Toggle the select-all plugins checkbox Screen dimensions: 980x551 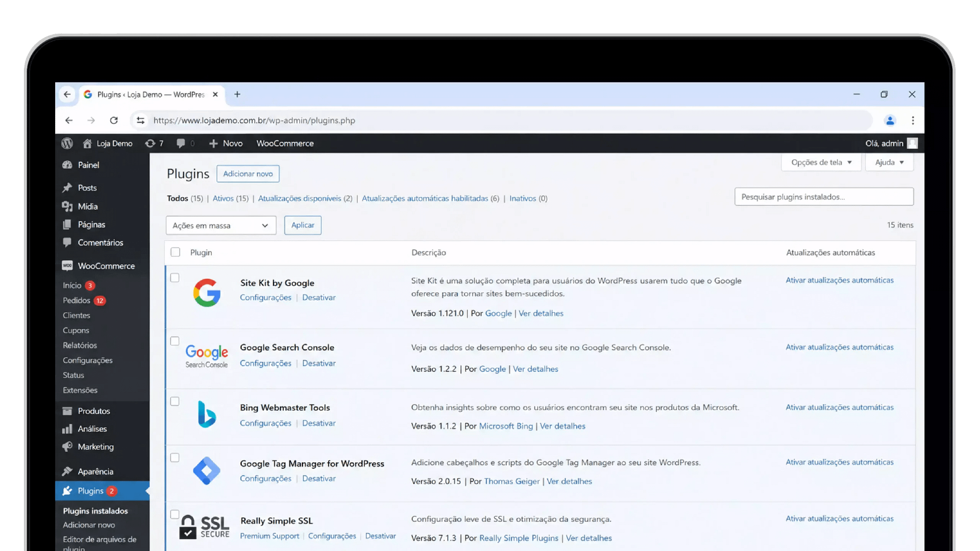175,252
